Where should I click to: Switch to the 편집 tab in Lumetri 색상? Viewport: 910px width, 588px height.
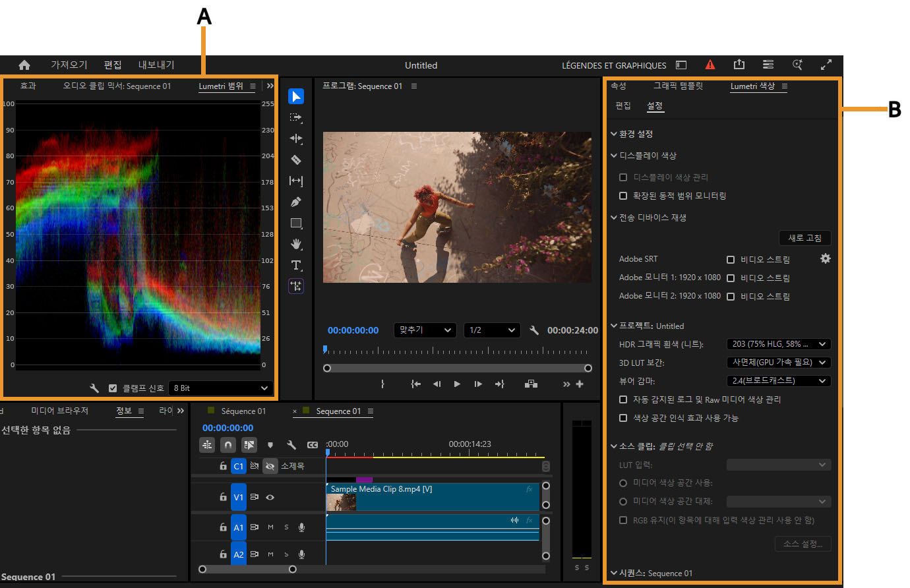click(x=623, y=105)
